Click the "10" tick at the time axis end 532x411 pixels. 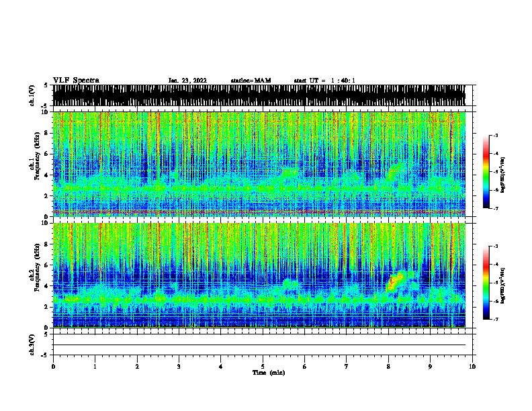pos(472,366)
